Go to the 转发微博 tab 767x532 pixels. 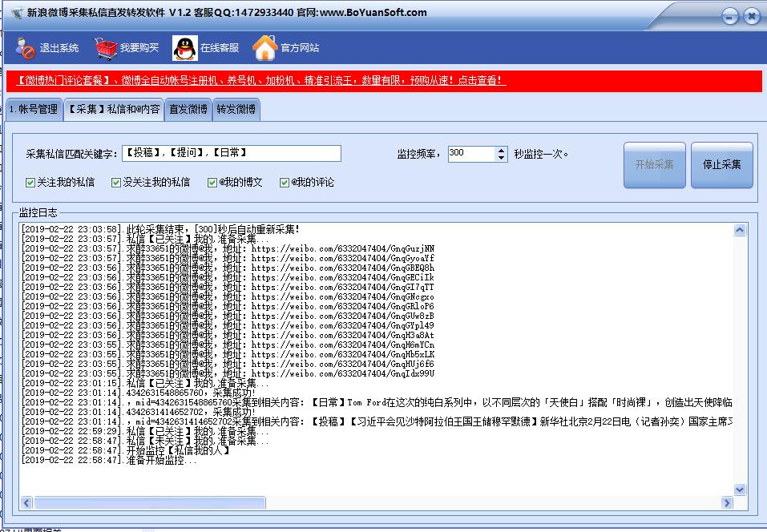[x=236, y=110]
